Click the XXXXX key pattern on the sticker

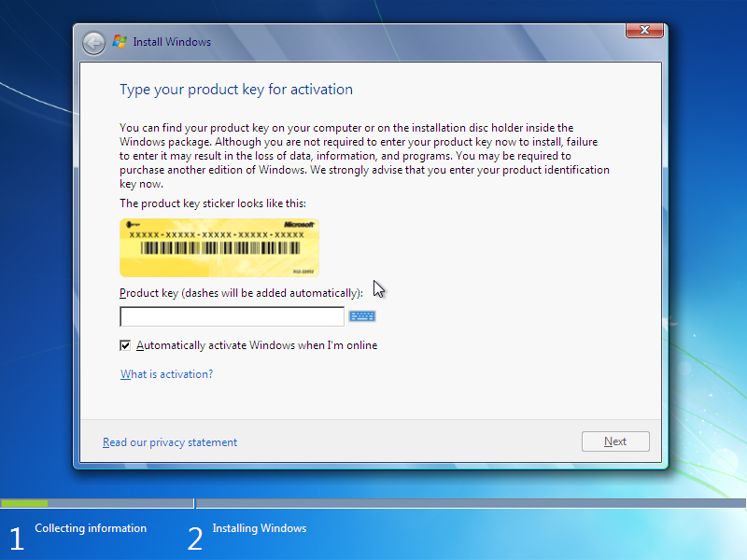click(215, 235)
